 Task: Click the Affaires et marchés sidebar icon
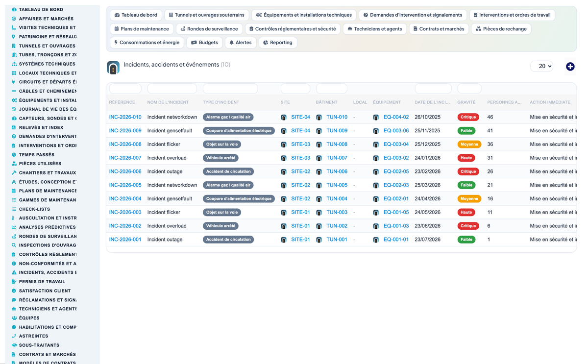pos(14,19)
